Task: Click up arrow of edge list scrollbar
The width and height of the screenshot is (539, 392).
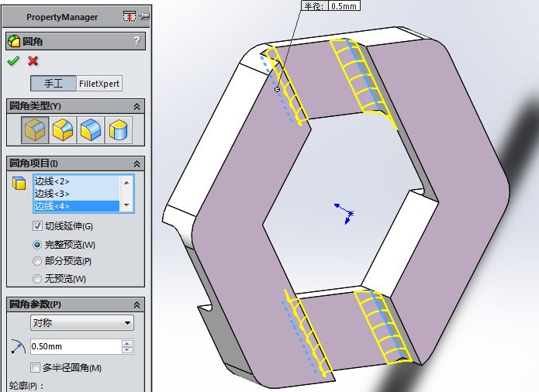Action: 126,182
